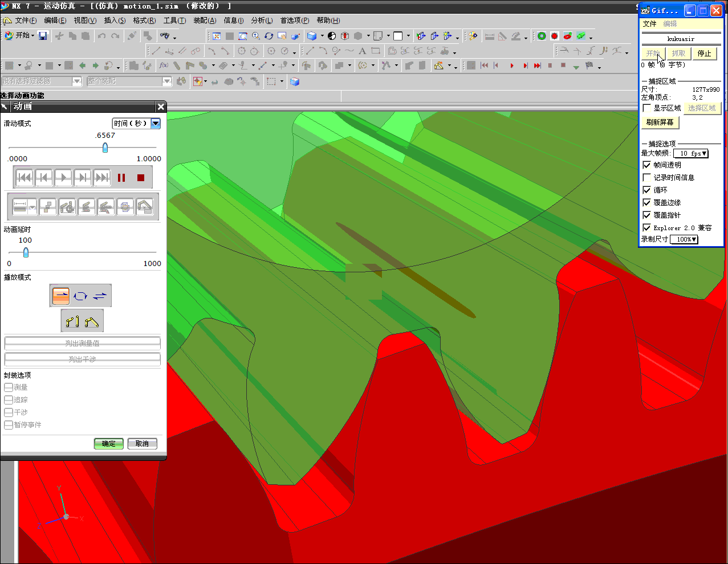Image resolution: width=728 pixels, height=564 pixels.
Task: Select the Rotate view tool
Action: coord(269,36)
